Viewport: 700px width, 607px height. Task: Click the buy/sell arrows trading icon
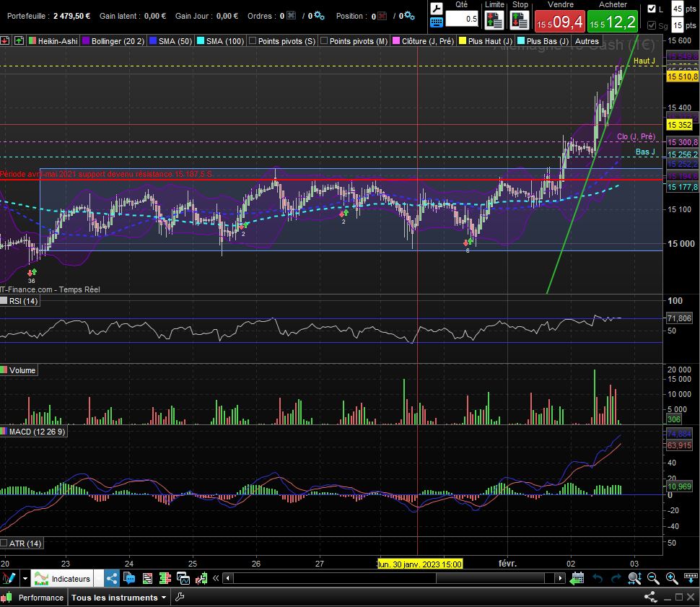click(201, 578)
